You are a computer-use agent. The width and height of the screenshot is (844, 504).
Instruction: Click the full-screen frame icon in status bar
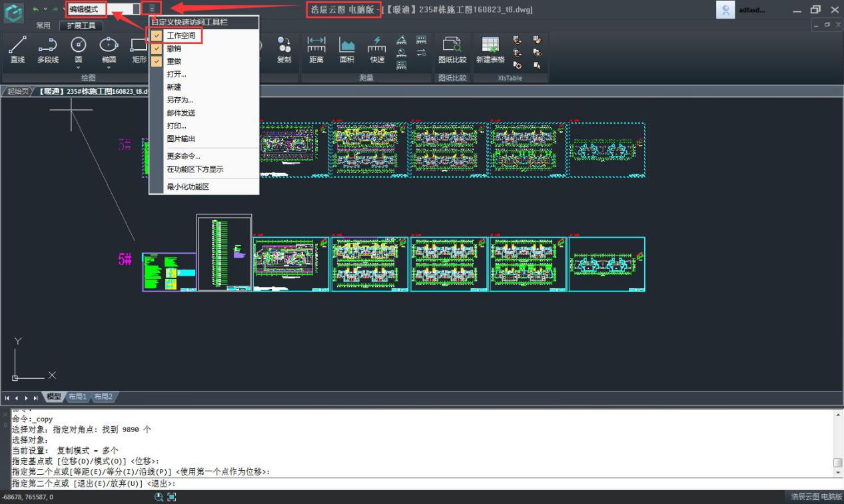pyautogui.click(x=171, y=497)
